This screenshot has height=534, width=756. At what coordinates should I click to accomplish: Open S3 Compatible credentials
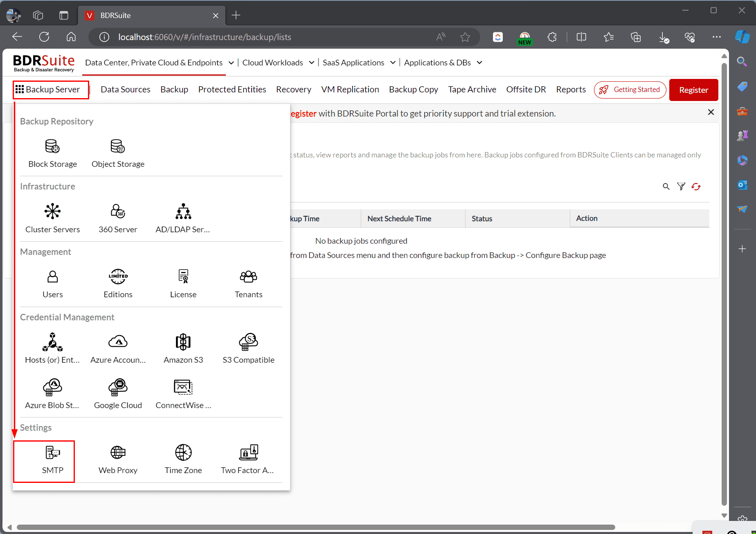tap(248, 349)
